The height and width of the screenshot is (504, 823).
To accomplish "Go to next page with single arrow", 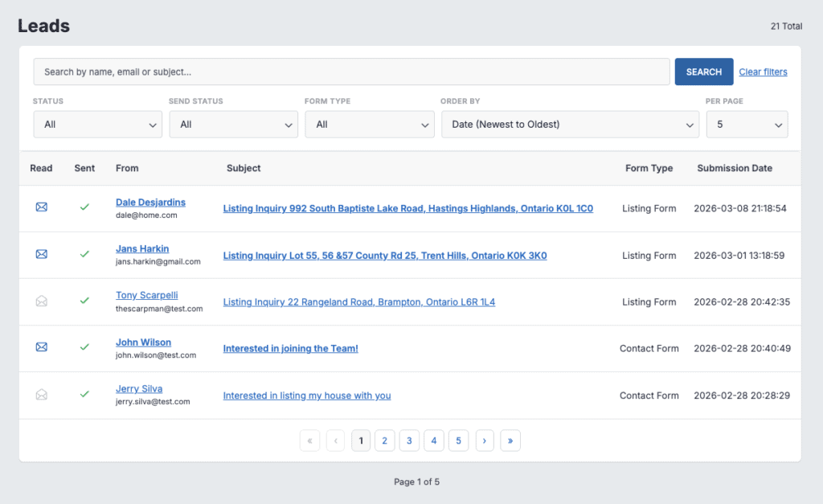I will pyautogui.click(x=485, y=440).
